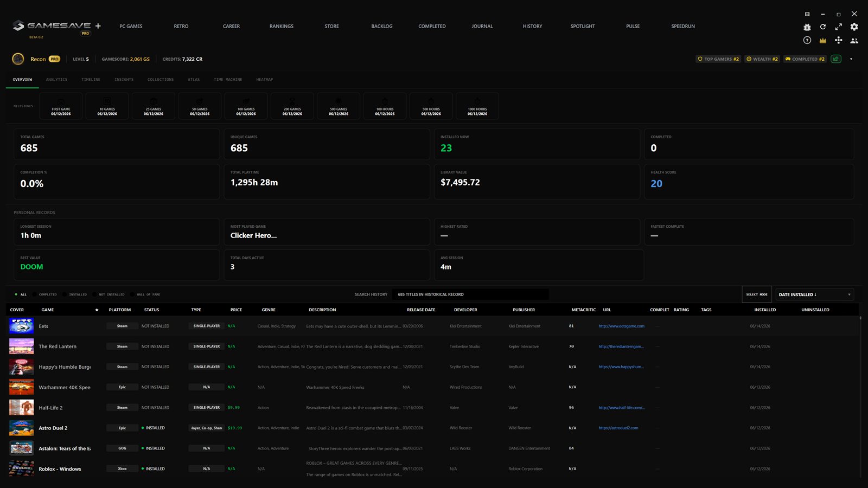Sort by the Metacritic column header
Screen dimensions: 868x488
(583, 310)
